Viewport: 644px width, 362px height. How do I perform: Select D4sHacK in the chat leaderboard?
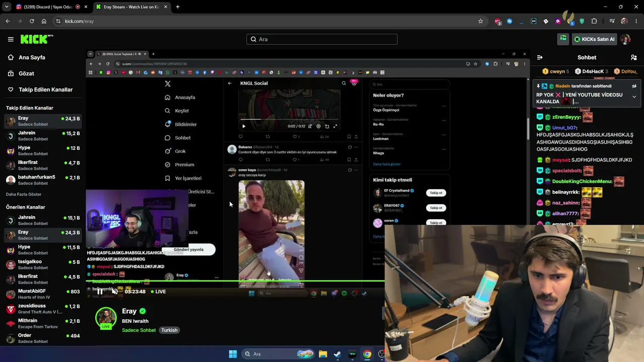pos(592,71)
